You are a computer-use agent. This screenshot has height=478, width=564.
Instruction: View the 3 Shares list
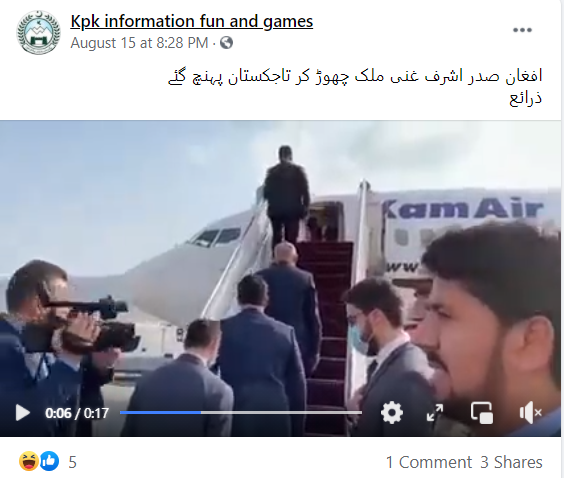pos(511,462)
